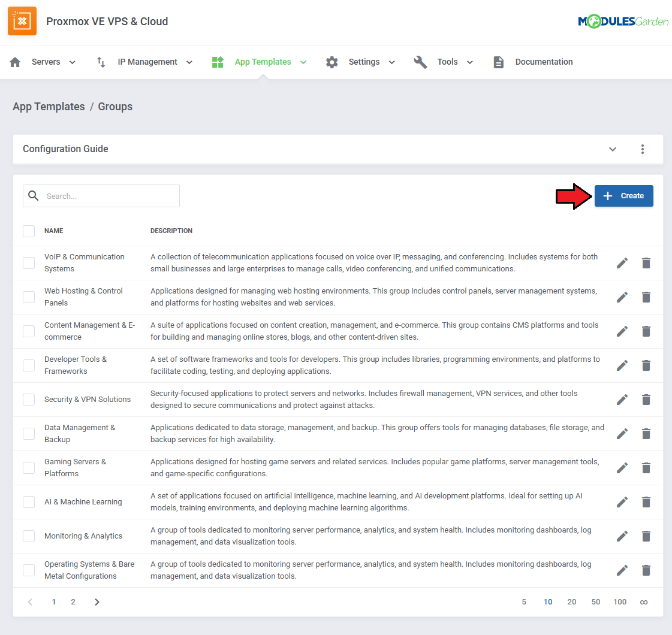Open the Servers menu
The height and width of the screenshot is (635, 672).
[46, 62]
